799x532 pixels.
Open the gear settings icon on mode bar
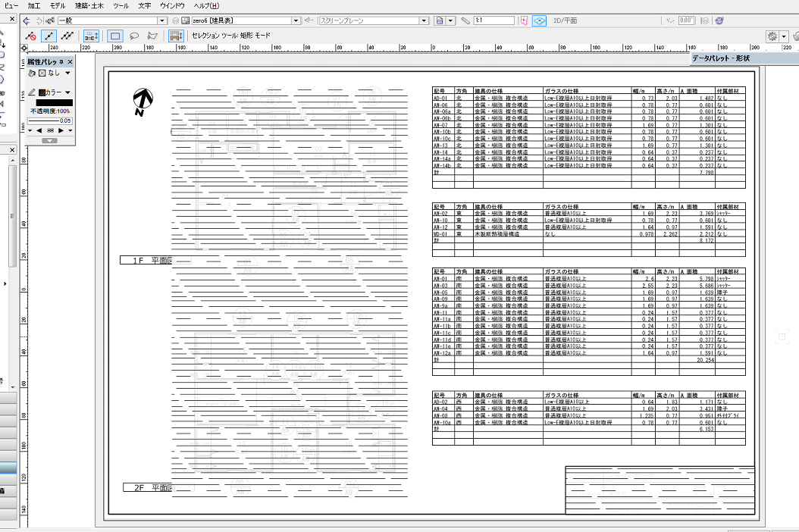772,36
